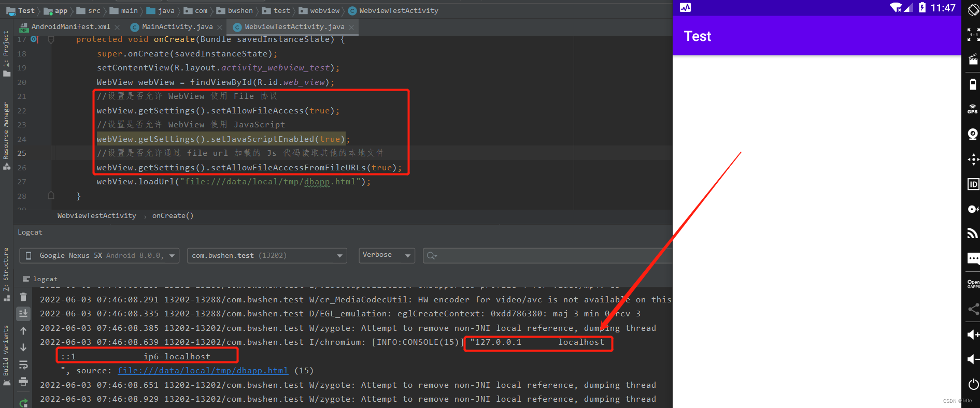Open the Project tool window tab
This screenshot has height=408, width=980.
point(6,53)
